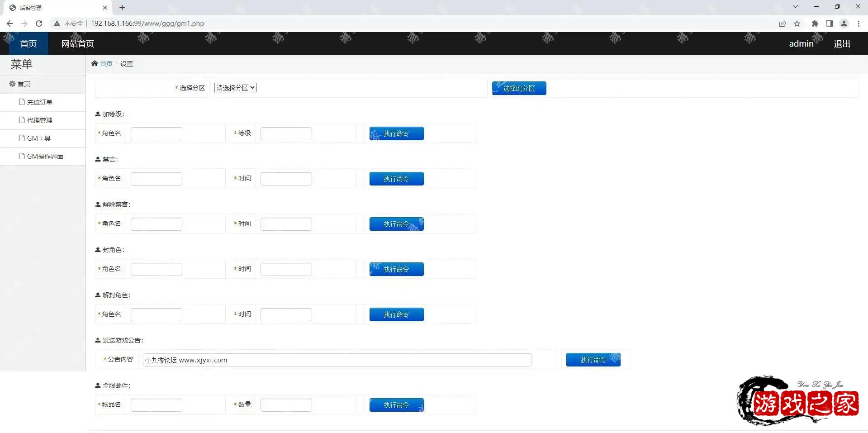868x433 pixels.
Task: Expand the tab search chevron
Action: click(795, 7)
